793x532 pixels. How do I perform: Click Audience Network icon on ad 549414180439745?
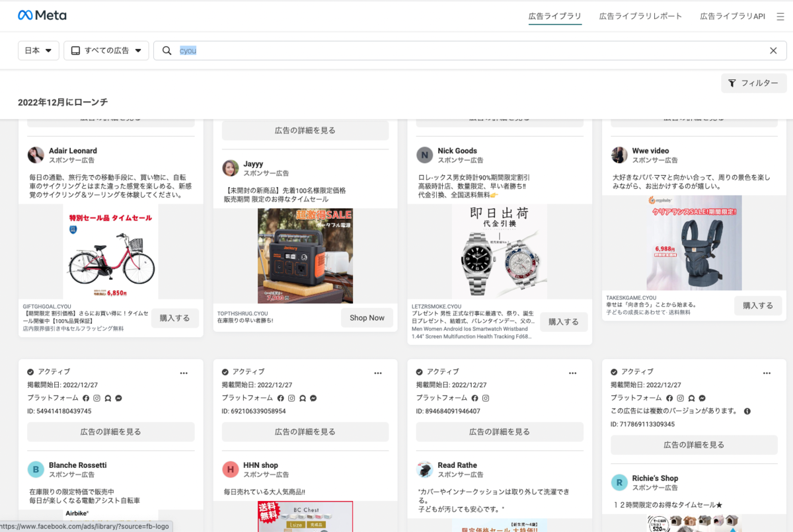[x=107, y=399]
